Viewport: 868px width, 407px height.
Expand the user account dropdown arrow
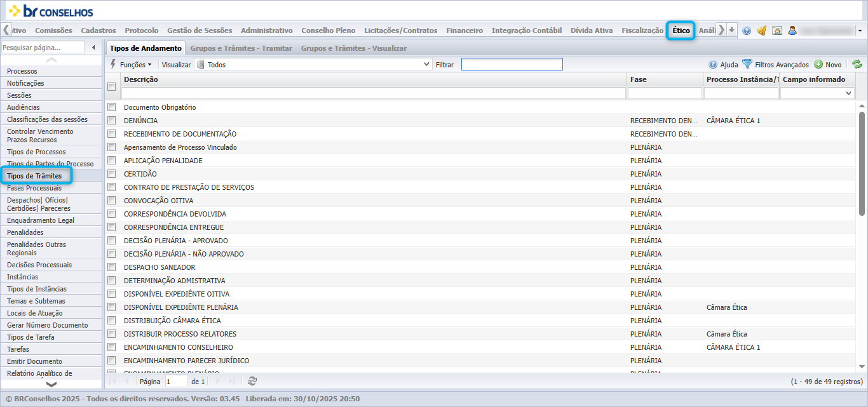tap(860, 30)
